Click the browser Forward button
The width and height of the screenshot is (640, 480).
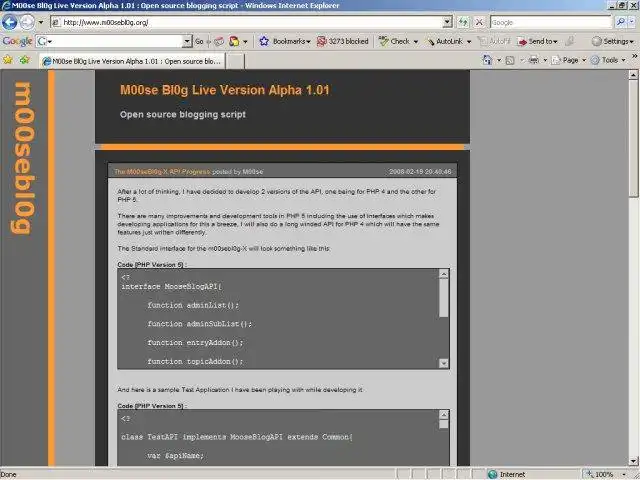[27, 22]
